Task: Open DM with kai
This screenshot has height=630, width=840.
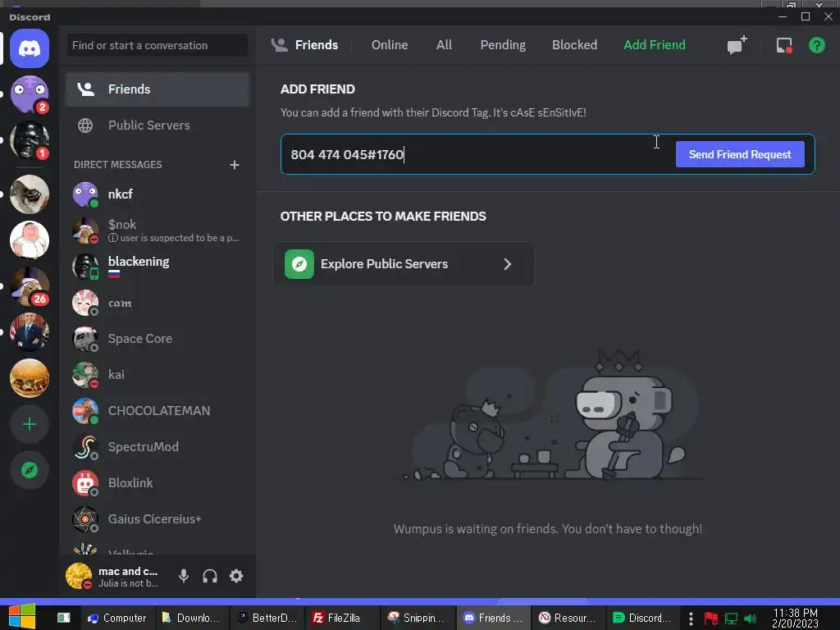Action: 157,374
